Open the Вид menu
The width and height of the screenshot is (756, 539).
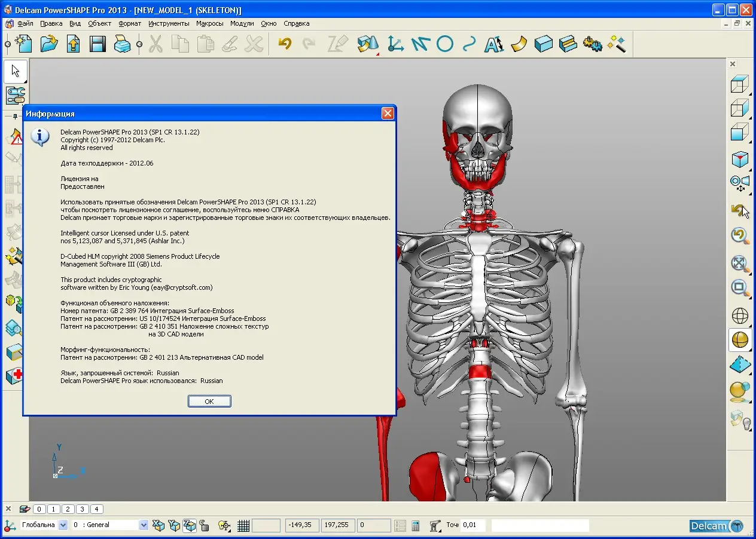[x=75, y=23]
